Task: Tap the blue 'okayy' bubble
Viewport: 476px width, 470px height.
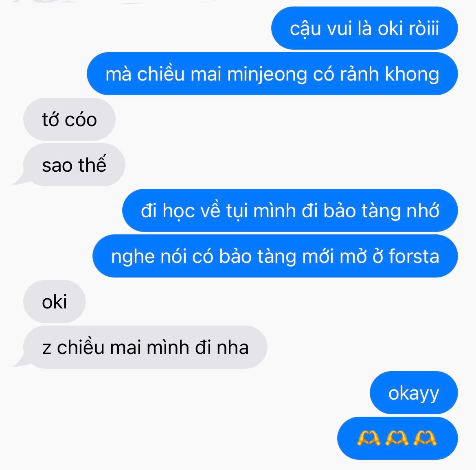Action: [x=414, y=393]
